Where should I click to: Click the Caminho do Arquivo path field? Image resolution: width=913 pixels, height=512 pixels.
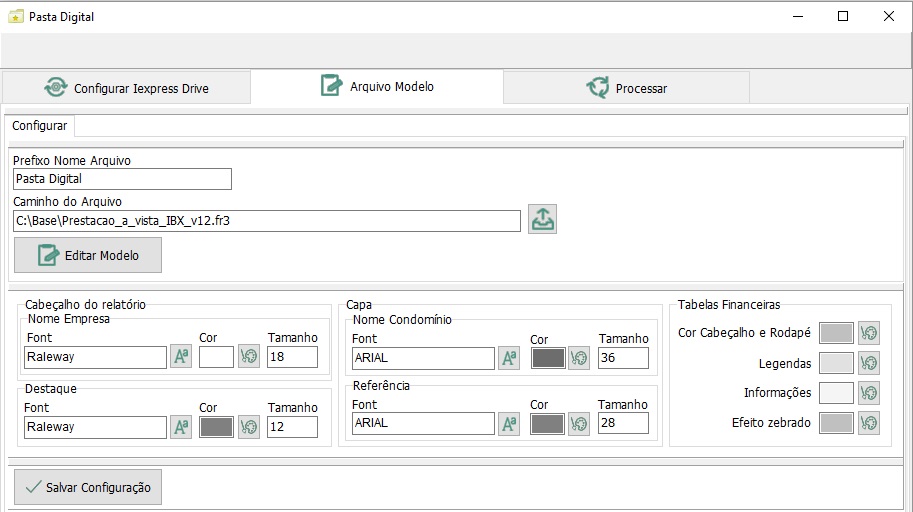[x=267, y=221]
